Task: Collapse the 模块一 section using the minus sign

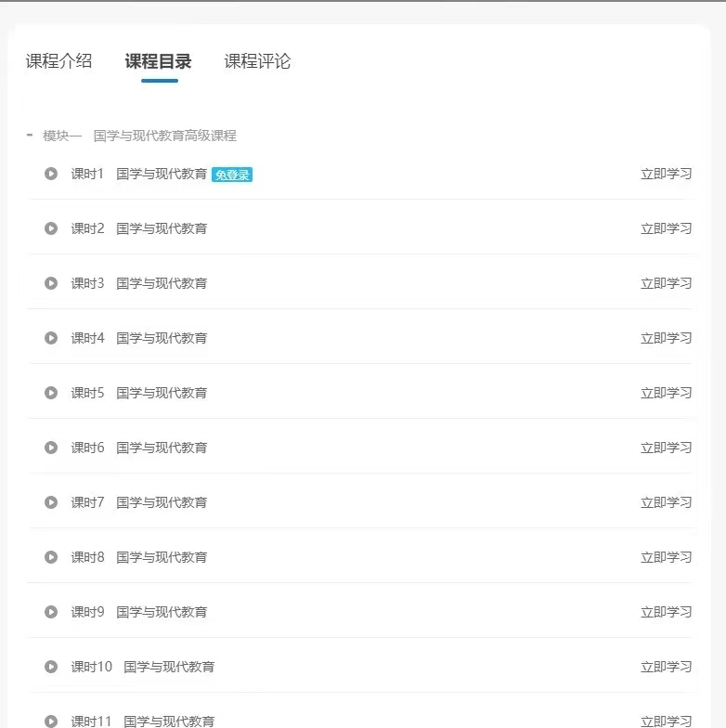Action: (x=30, y=136)
